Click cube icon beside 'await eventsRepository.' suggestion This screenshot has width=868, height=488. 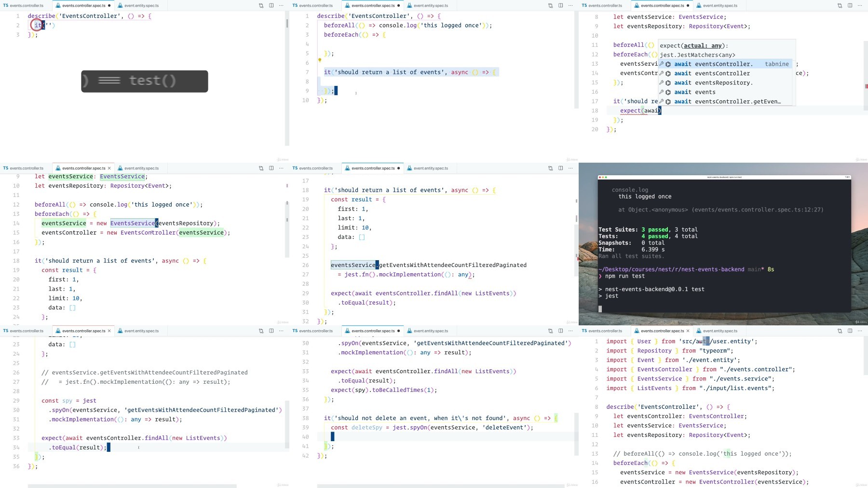coord(668,83)
